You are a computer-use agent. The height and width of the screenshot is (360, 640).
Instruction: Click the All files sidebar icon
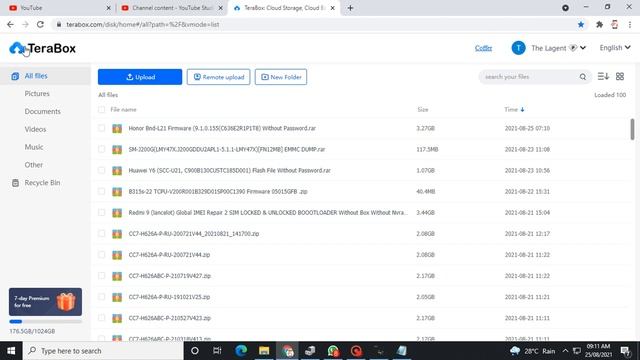(15, 76)
